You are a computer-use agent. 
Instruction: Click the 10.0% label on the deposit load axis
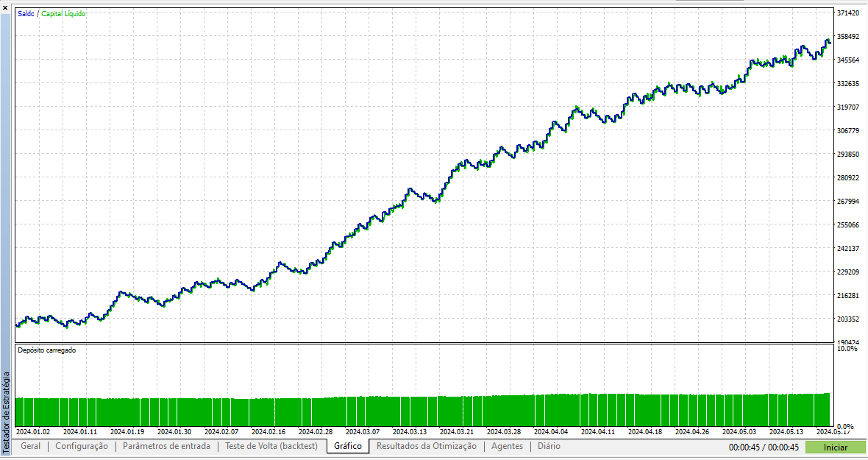click(847, 349)
